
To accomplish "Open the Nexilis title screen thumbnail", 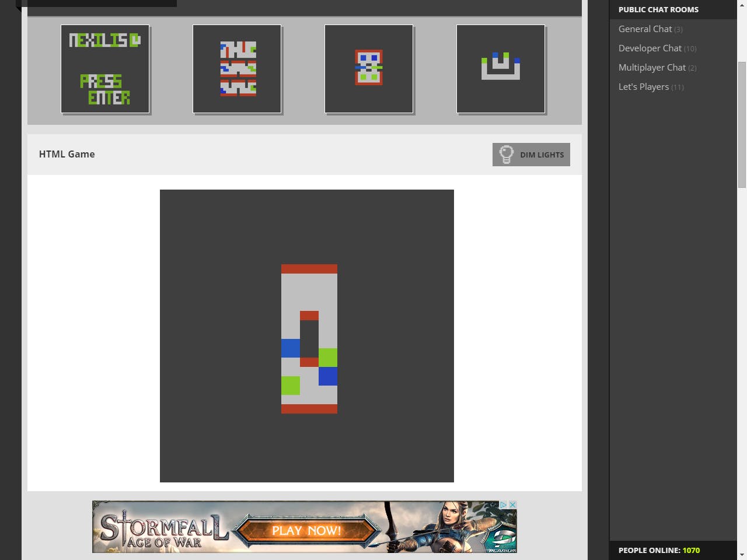I will point(105,68).
